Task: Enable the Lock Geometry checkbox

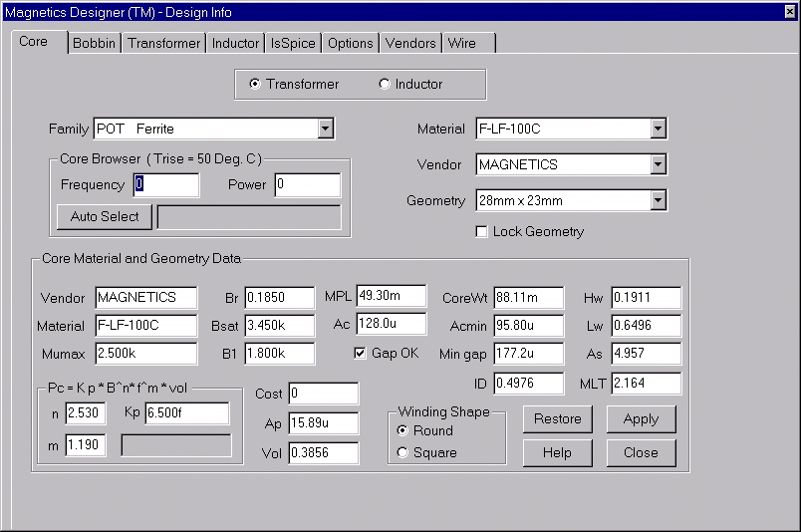Action: [482, 232]
